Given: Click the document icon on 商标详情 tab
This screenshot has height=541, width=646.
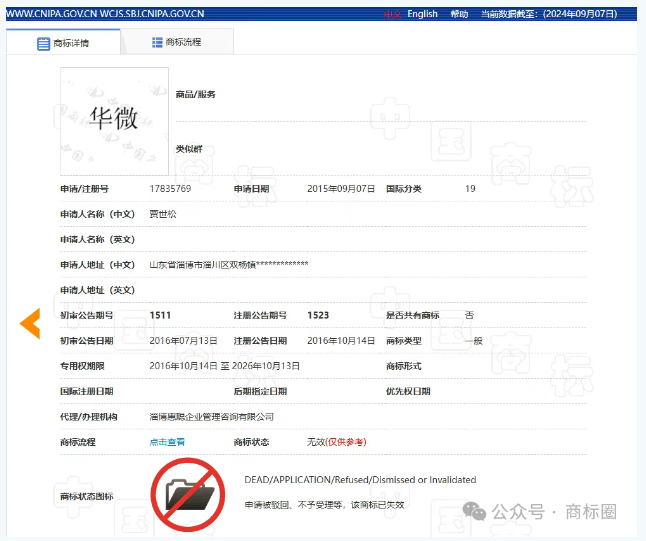Looking at the screenshot, I should (x=43, y=43).
